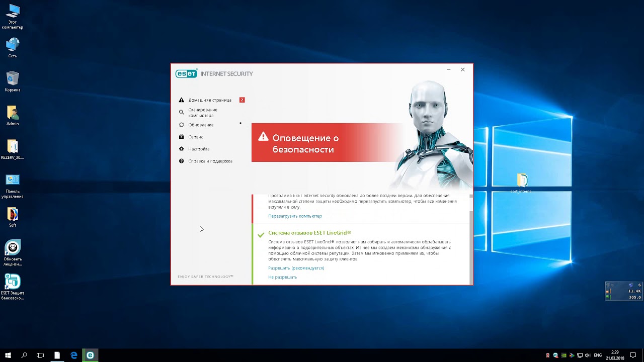Click the Перезагрузить компьютер link
Image resolution: width=644 pixels, height=362 pixels.
point(295,216)
